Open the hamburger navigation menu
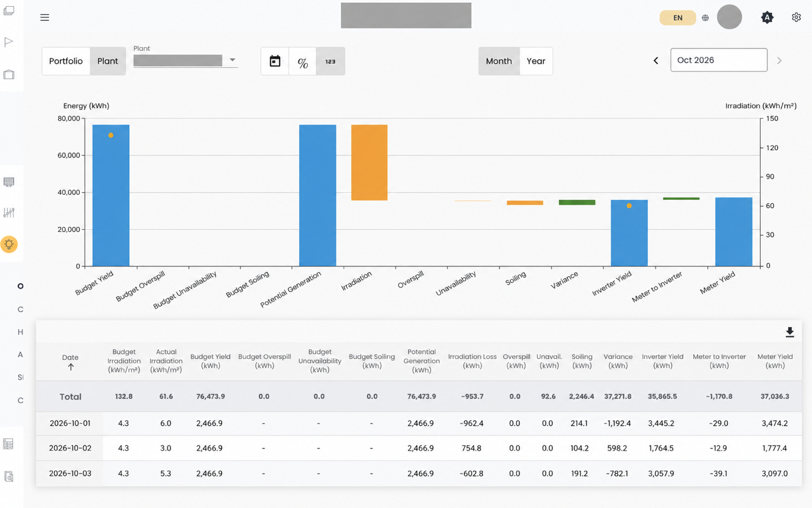The width and height of the screenshot is (812, 508). [x=45, y=17]
